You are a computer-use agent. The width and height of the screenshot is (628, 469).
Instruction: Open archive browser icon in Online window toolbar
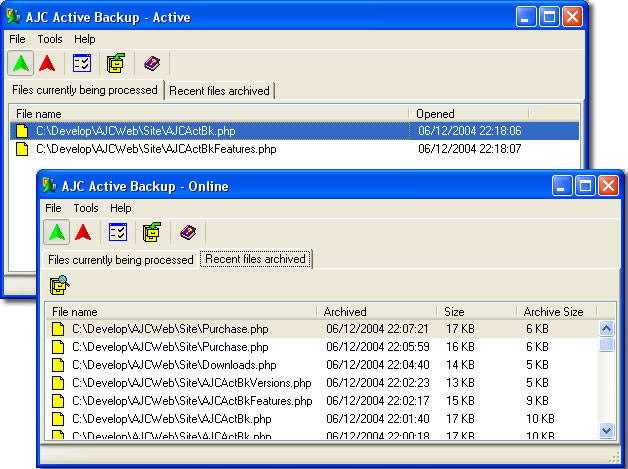coord(152,232)
